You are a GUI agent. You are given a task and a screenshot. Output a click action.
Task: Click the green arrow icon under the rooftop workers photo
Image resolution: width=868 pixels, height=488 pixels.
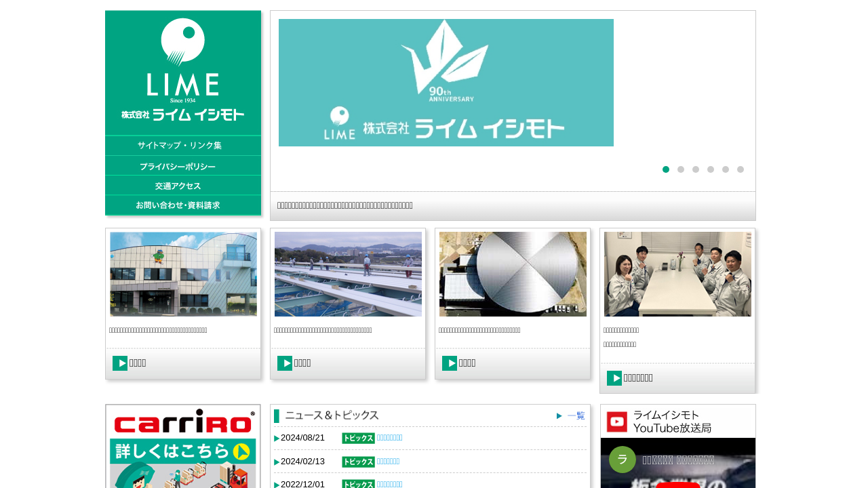click(x=285, y=363)
